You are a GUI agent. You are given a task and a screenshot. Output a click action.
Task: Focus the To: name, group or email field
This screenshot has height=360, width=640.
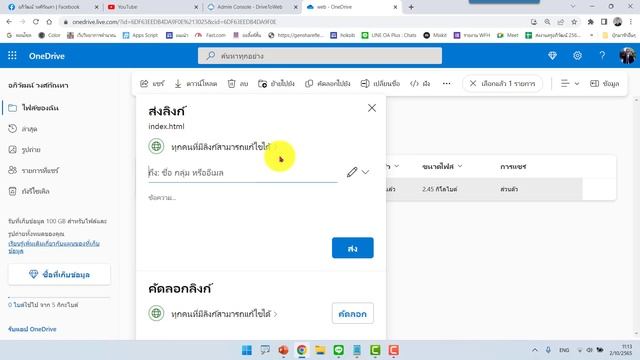pos(243,173)
